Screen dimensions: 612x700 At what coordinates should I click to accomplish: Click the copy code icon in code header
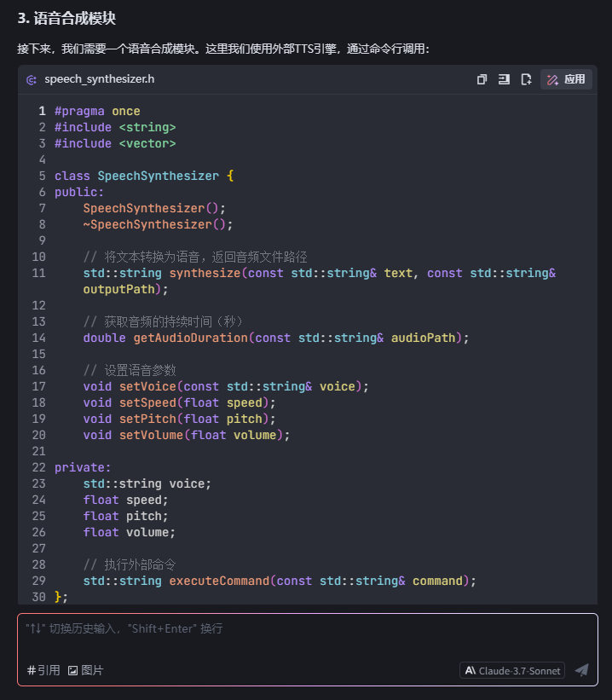pos(482,79)
